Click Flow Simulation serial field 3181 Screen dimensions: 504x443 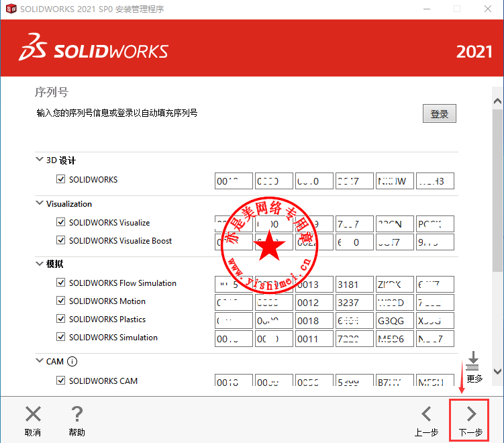[354, 284]
